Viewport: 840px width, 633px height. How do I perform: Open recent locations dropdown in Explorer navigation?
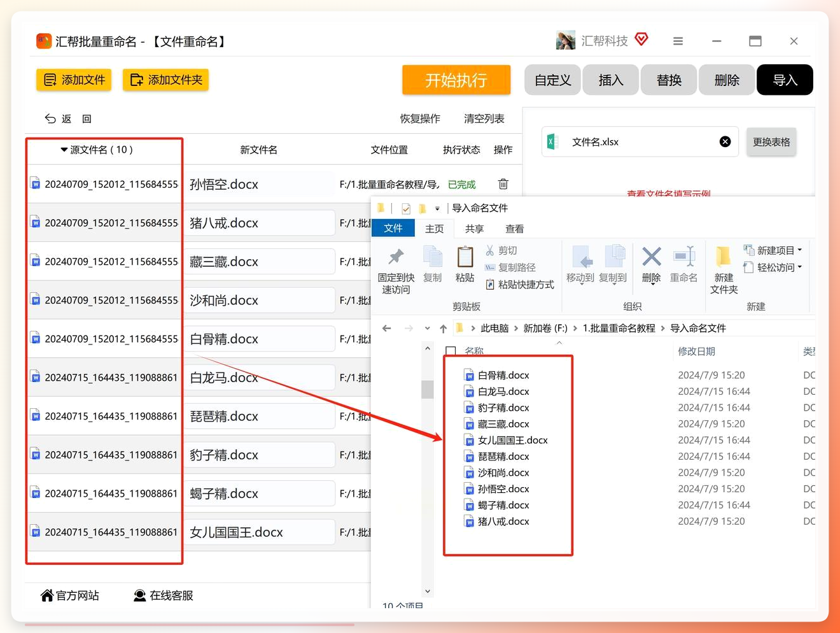pos(427,329)
